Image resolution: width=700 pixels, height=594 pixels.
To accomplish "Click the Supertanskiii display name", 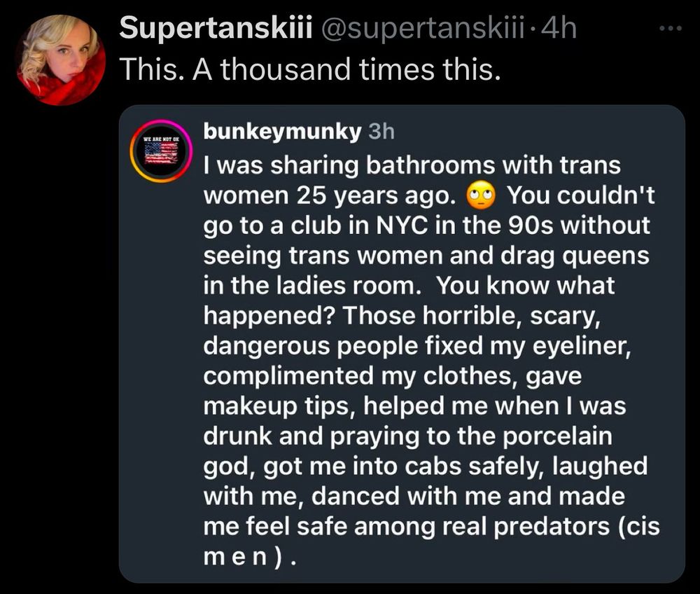I will click(216, 29).
